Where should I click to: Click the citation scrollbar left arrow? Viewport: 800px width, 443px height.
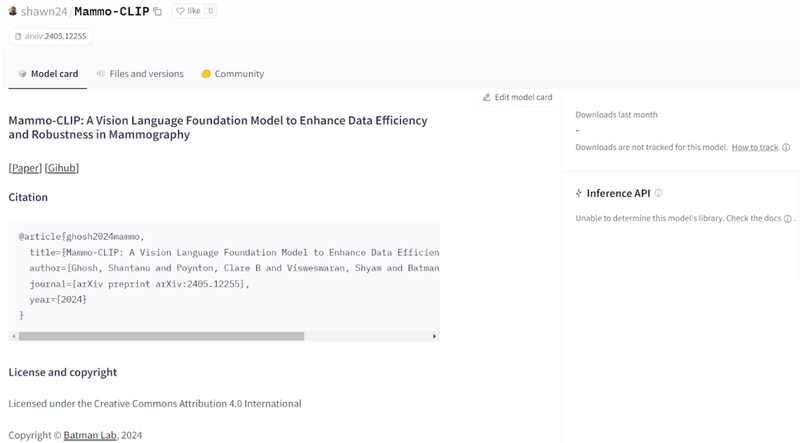click(14, 337)
